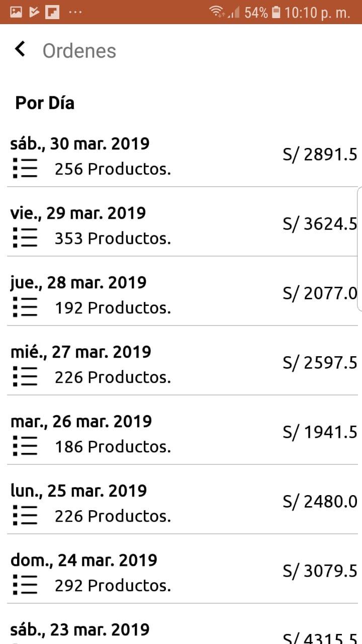
Task: Tap the 292 Productos label
Action: click(113, 585)
